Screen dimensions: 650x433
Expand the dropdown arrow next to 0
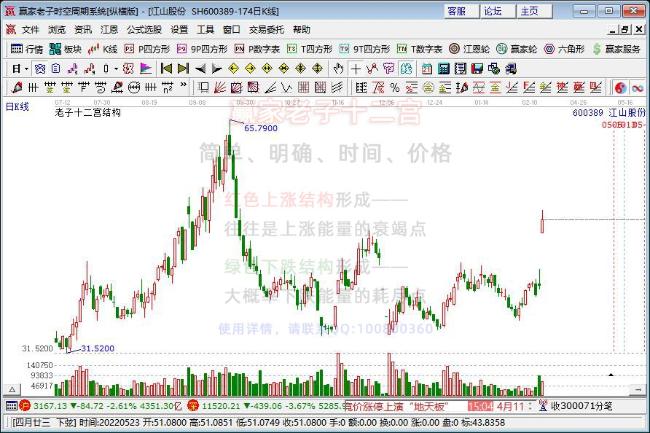pos(116,69)
